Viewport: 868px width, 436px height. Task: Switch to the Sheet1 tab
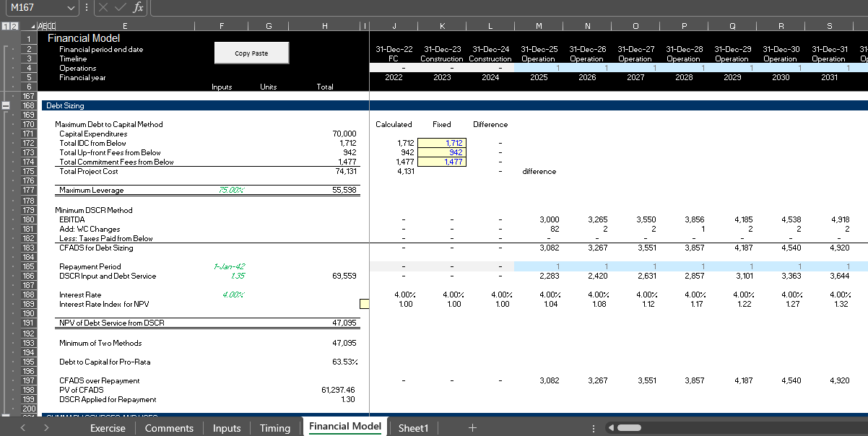tap(413, 428)
